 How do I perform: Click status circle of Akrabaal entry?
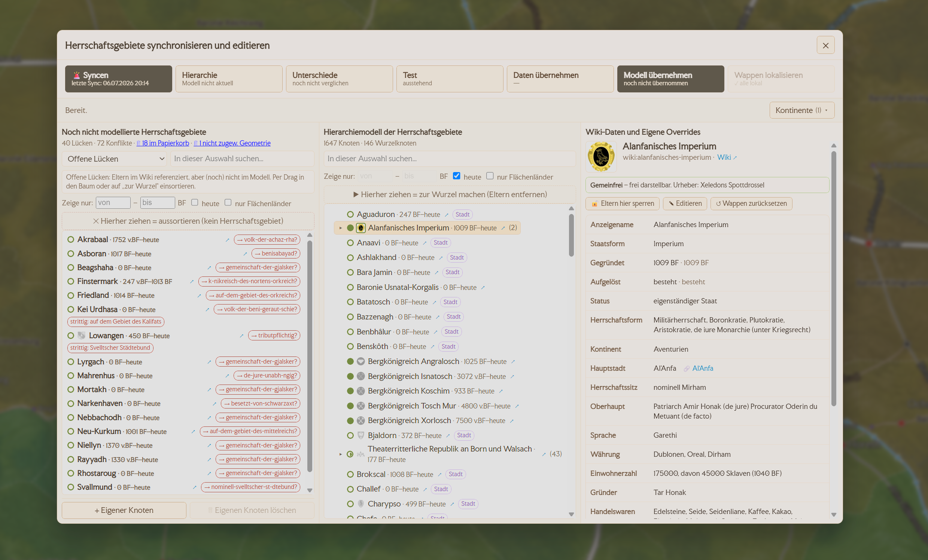[70, 239]
